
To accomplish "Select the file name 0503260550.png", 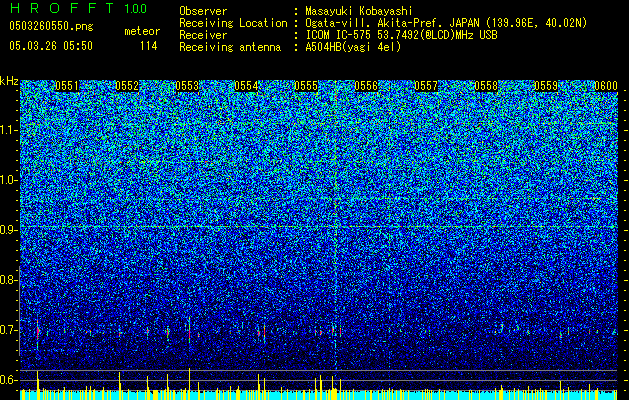I will [x=51, y=26].
